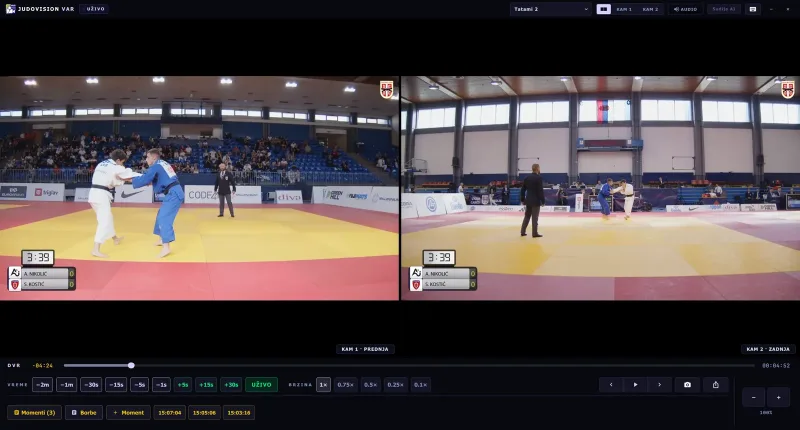Click the front camera video feed

199,188
